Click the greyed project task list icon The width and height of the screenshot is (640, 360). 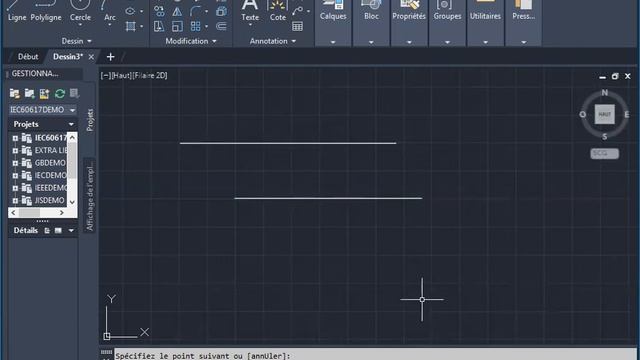click(x=74, y=93)
